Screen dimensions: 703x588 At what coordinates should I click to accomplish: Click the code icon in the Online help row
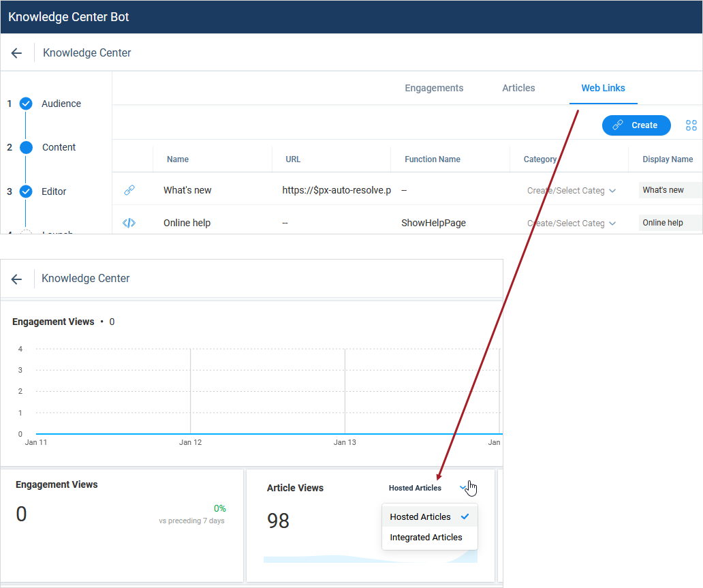[x=129, y=223]
